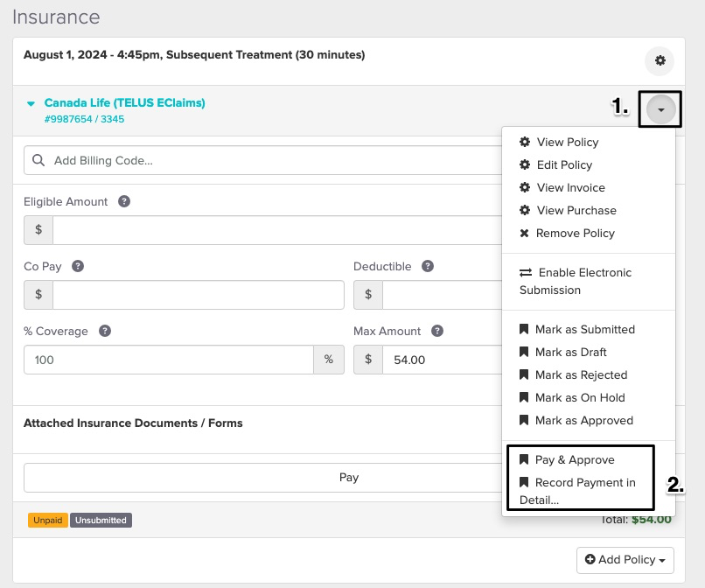The height and width of the screenshot is (588, 705).
Task: Open the Add Policy dropdown button
Action: tap(625, 560)
